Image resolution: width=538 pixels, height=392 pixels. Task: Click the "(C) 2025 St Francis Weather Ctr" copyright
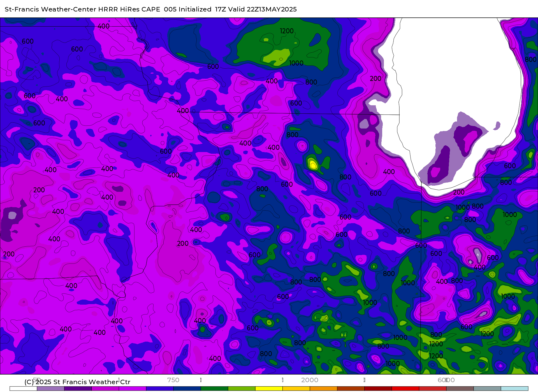(77, 382)
